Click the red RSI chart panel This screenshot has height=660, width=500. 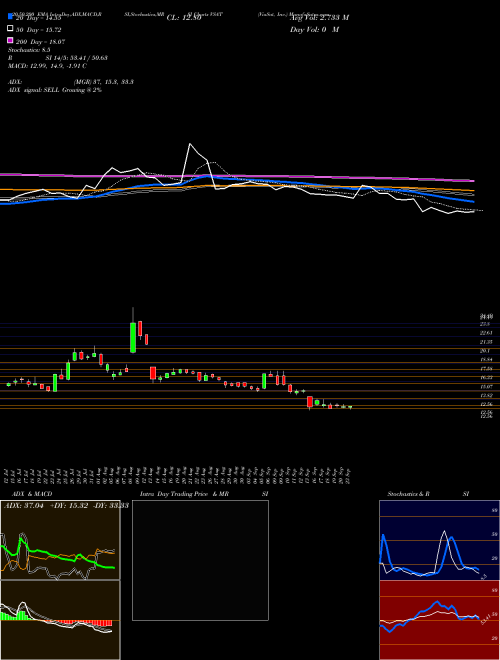click(x=439, y=620)
